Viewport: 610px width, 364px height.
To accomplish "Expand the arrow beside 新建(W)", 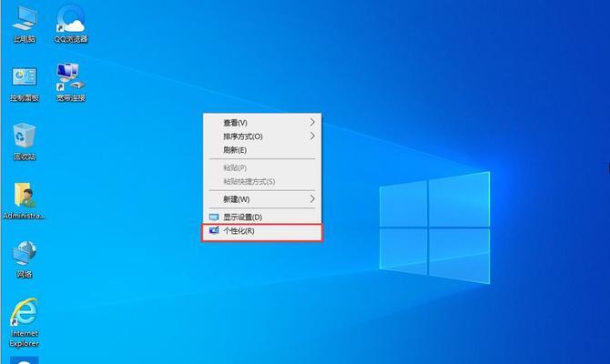I will click(312, 199).
